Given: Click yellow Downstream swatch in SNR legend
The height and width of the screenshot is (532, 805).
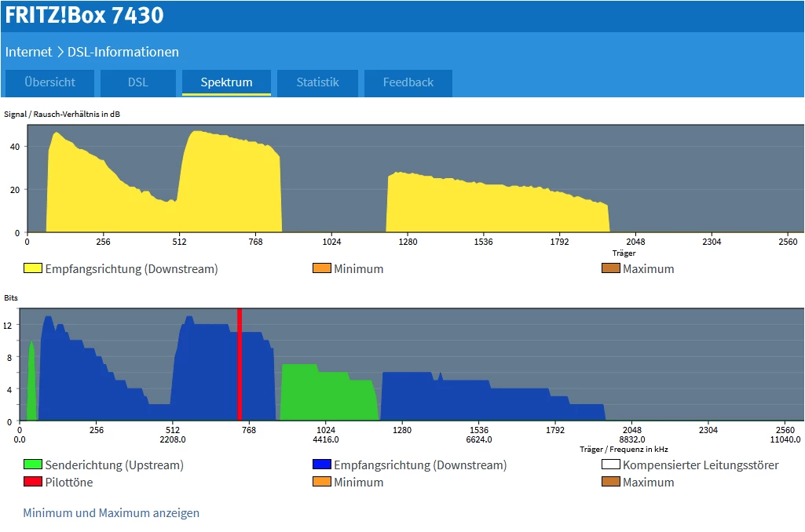Looking at the screenshot, I should (x=33, y=268).
